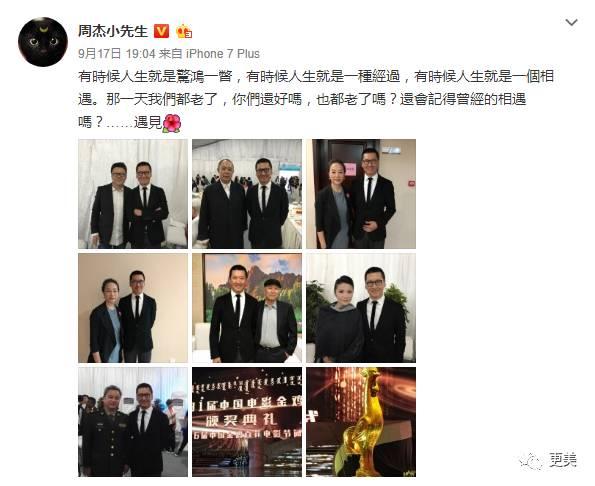
Task: Click the orange verified V badge
Action: coord(161,31)
